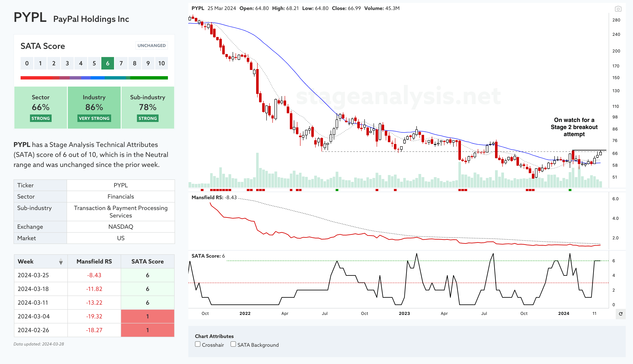Click the chart screenshot camera icon

tap(618, 9)
